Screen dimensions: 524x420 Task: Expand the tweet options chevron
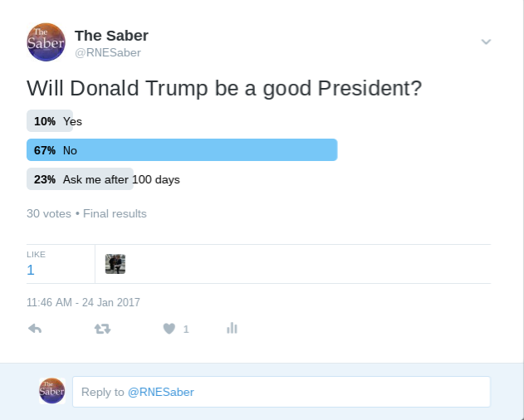[x=486, y=42]
